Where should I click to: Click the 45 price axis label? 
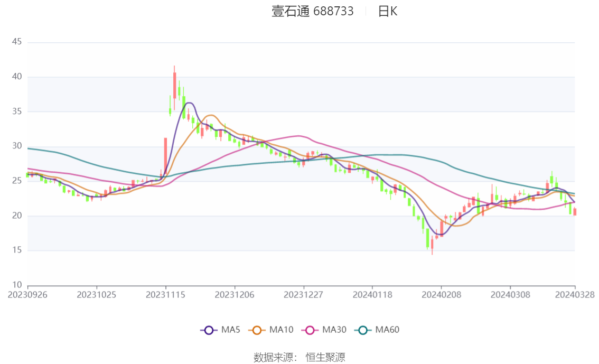tap(17, 42)
